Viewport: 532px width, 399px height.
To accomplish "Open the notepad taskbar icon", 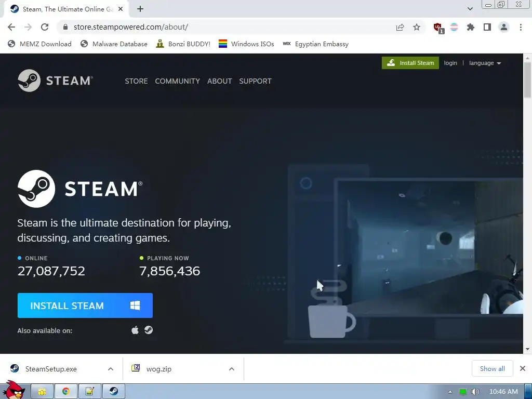I will (x=89, y=392).
